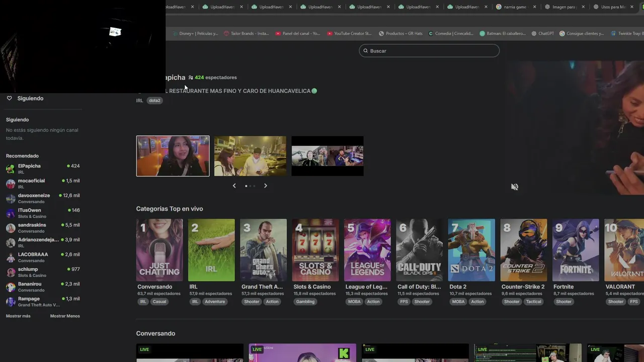Open the Counter-Strike 2 category card
The height and width of the screenshot is (362, 644).
click(524, 250)
